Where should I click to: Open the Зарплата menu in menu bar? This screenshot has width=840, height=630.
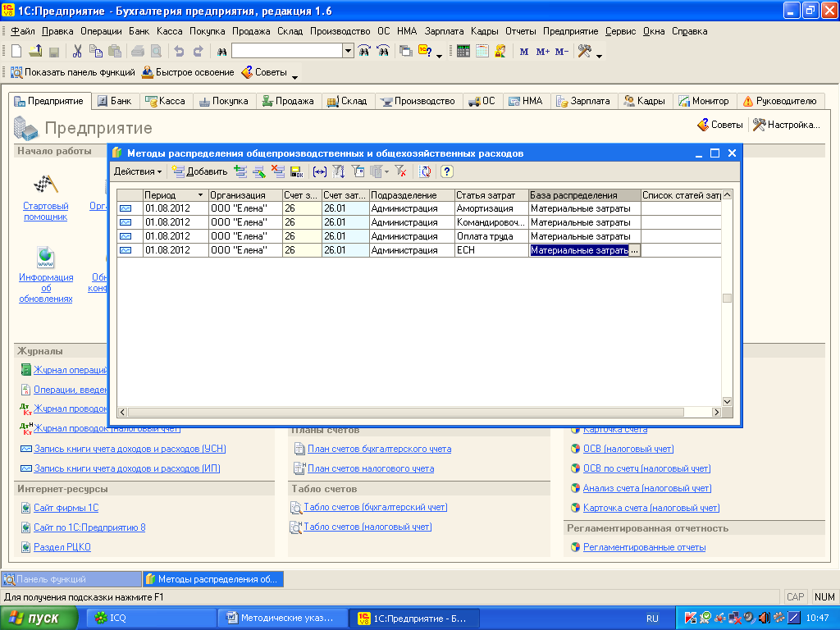pos(444,31)
